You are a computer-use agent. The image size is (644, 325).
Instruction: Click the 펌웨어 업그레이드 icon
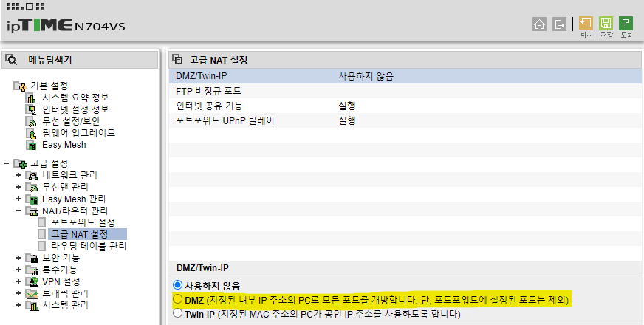click(x=31, y=133)
